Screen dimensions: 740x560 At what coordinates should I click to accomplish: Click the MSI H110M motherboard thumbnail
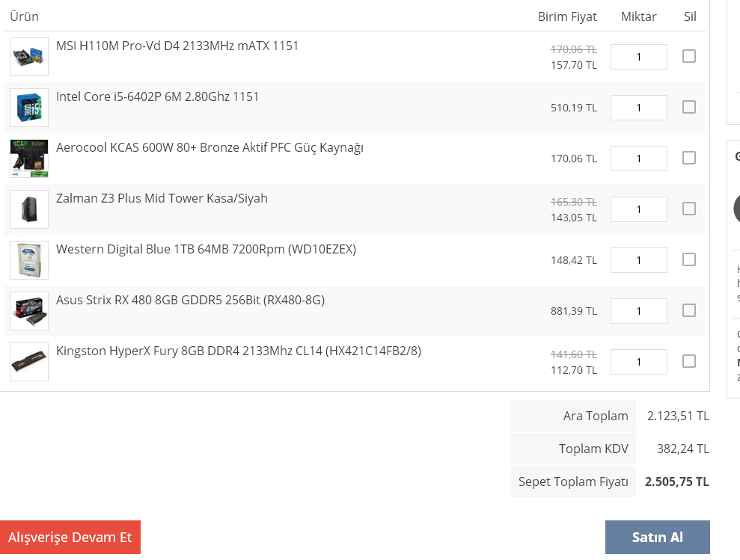pyautogui.click(x=29, y=57)
